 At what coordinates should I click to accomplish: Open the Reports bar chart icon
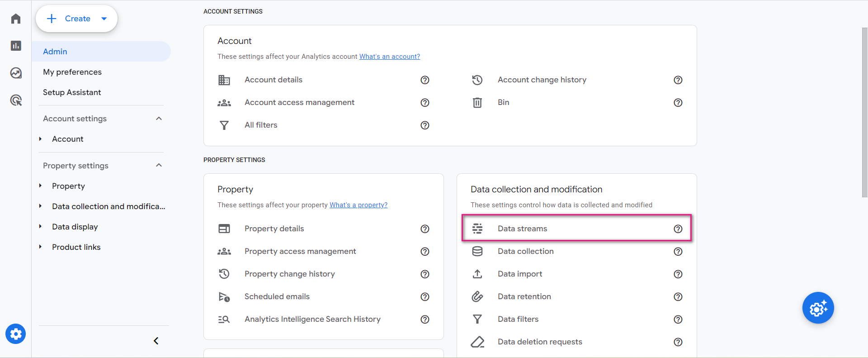(x=16, y=46)
